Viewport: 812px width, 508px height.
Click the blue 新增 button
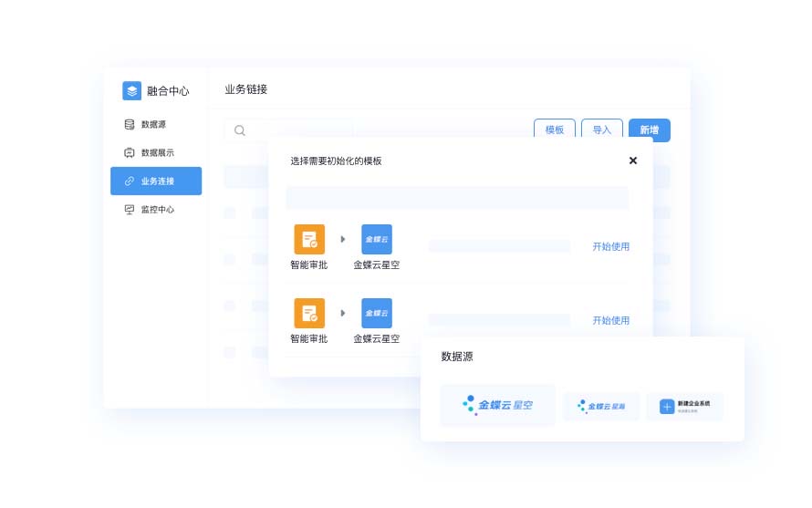[649, 130]
